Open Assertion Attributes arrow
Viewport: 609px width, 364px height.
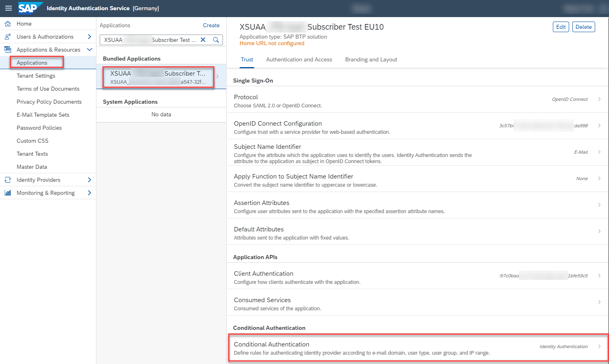[599, 205]
